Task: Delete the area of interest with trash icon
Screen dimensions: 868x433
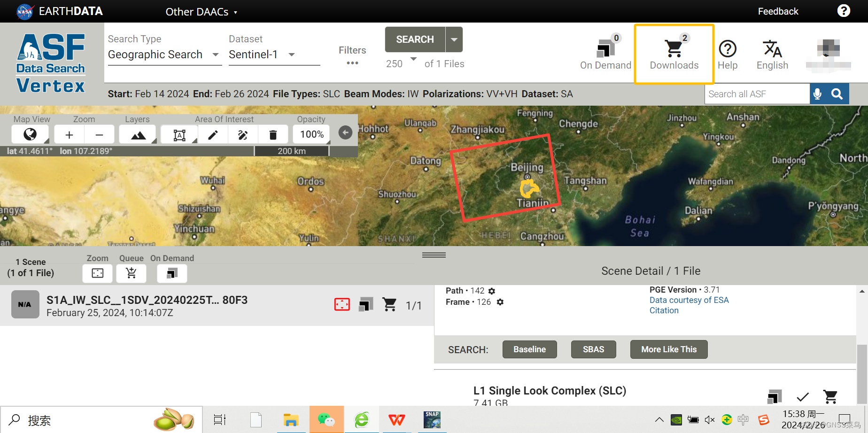Action: click(273, 134)
